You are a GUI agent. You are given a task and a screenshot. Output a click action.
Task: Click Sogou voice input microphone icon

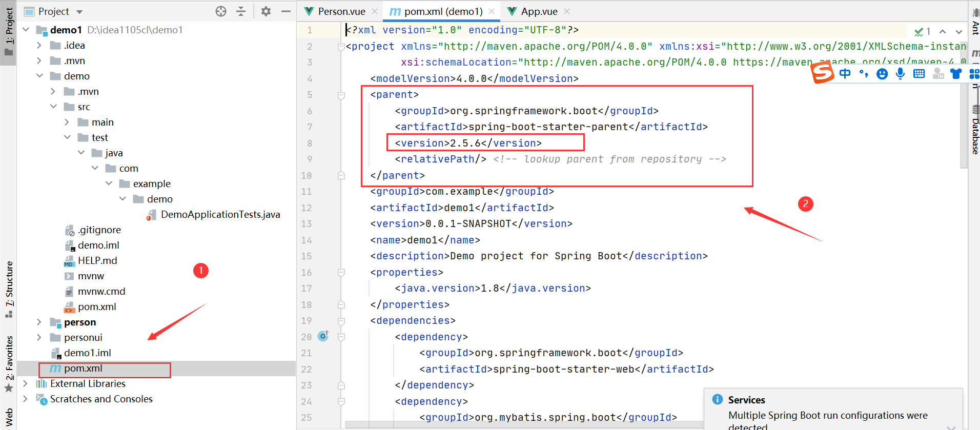(x=900, y=74)
